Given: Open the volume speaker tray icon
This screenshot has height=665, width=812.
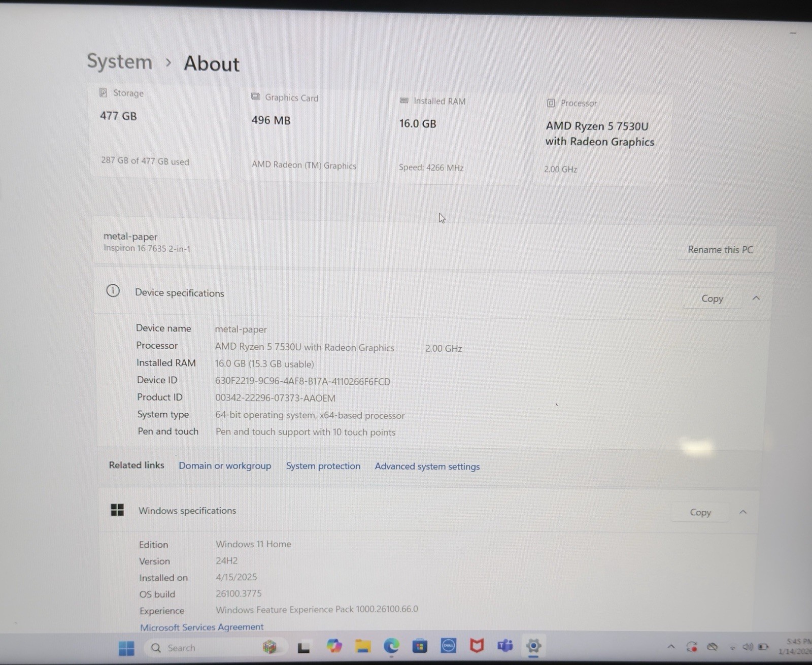Looking at the screenshot, I should pos(748,647).
